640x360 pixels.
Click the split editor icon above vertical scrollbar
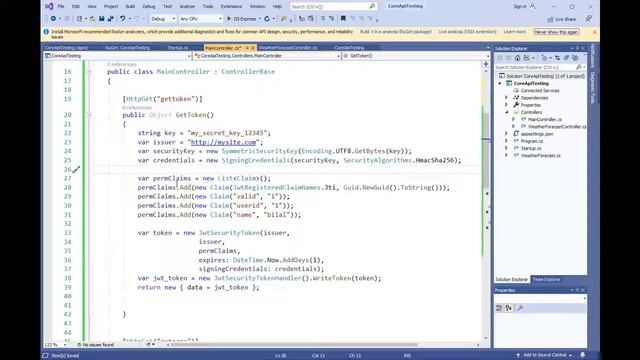[486, 64]
